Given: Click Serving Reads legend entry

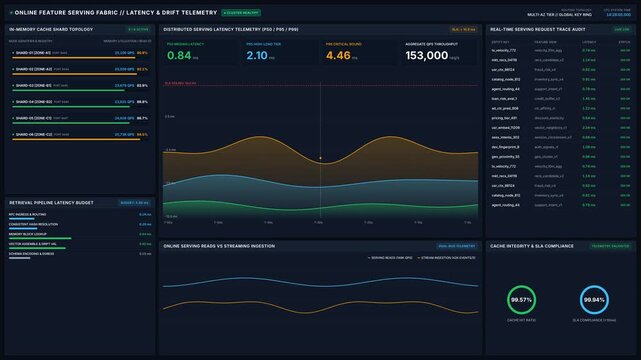Looking at the screenshot, I should [390, 258].
